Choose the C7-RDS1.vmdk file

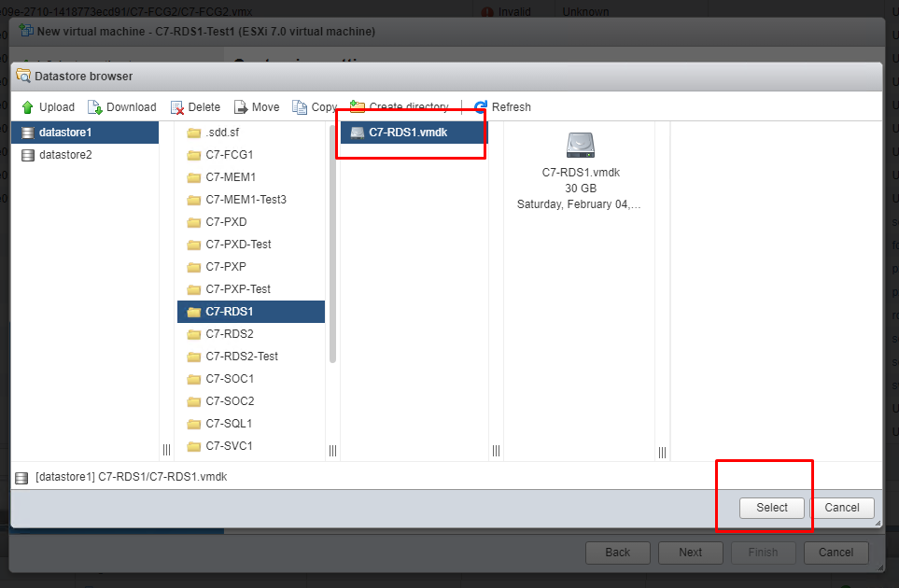pos(407,133)
